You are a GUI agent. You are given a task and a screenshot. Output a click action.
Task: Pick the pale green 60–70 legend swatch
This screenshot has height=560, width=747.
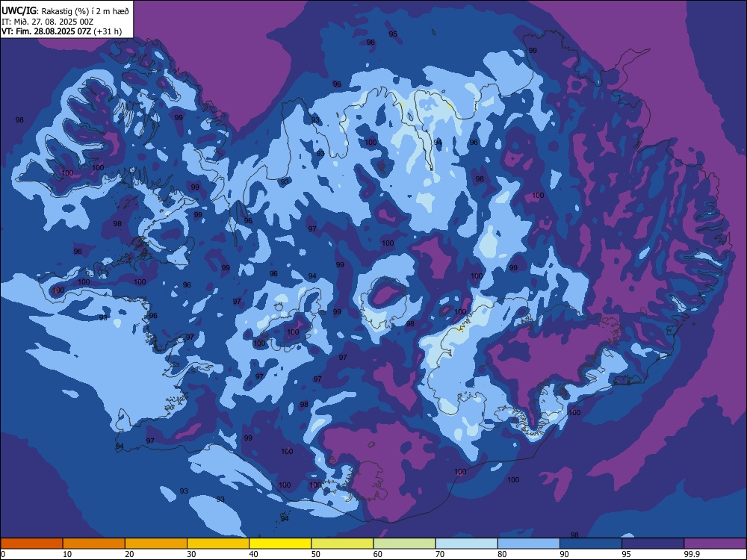(404, 544)
